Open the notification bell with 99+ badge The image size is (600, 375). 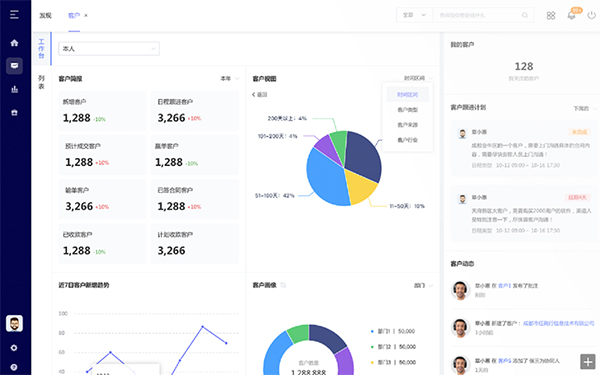coord(571,15)
